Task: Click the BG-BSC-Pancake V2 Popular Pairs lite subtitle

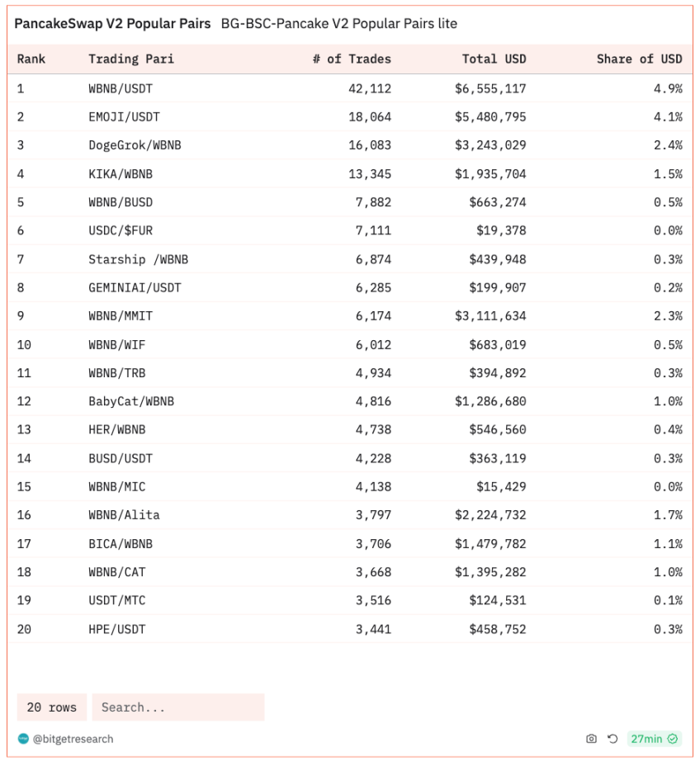Action: [x=338, y=24]
